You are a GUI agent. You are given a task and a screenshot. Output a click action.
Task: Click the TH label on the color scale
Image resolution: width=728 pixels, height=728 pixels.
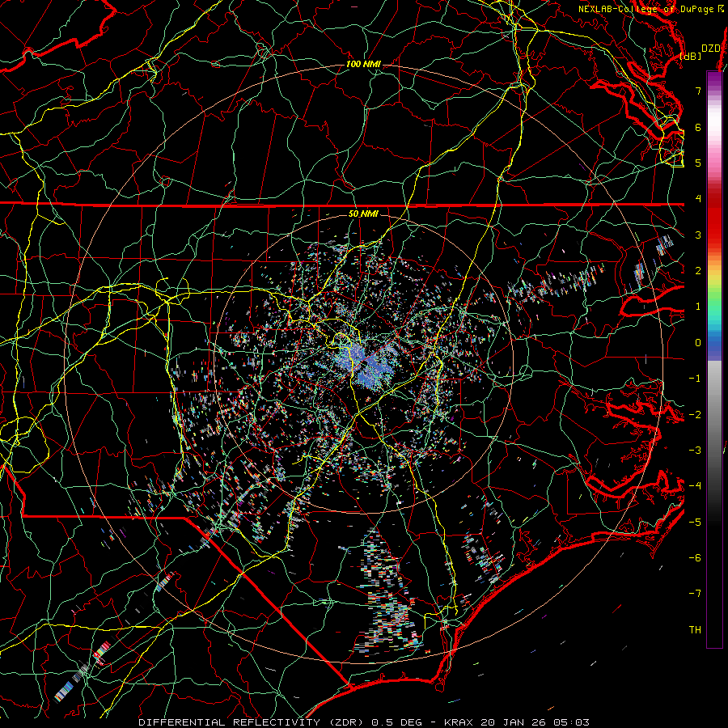tap(695, 629)
